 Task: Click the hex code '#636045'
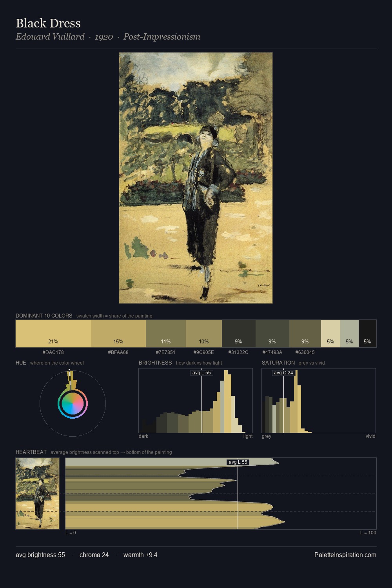(x=305, y=352)
